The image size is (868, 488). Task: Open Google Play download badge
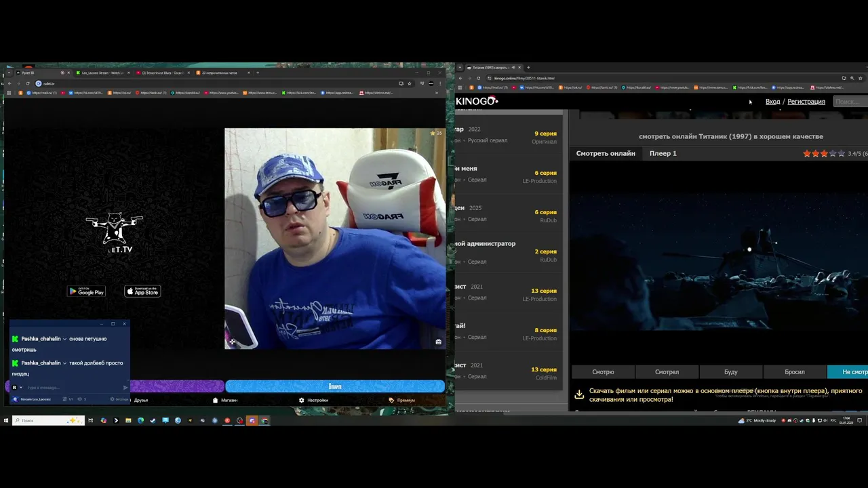[86, 291]
